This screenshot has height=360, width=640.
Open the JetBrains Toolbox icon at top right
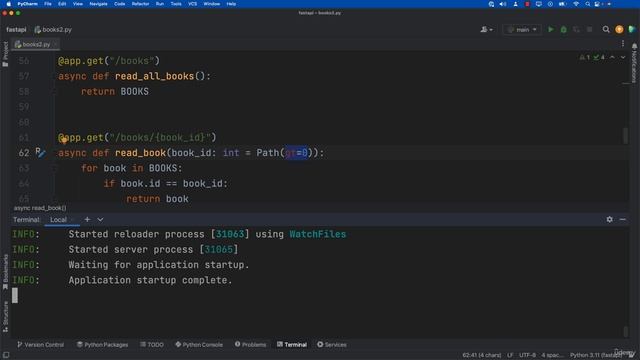pyautogui.click(x=632, y=29)
